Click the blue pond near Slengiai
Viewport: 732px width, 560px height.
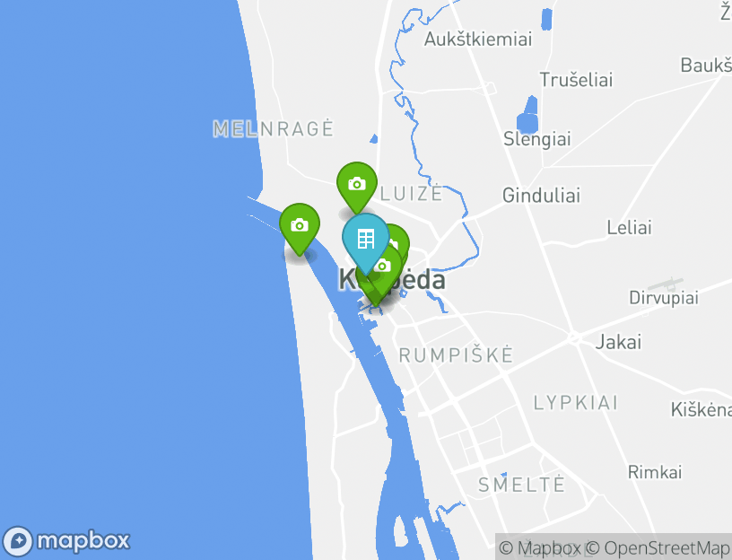(528, 116)
